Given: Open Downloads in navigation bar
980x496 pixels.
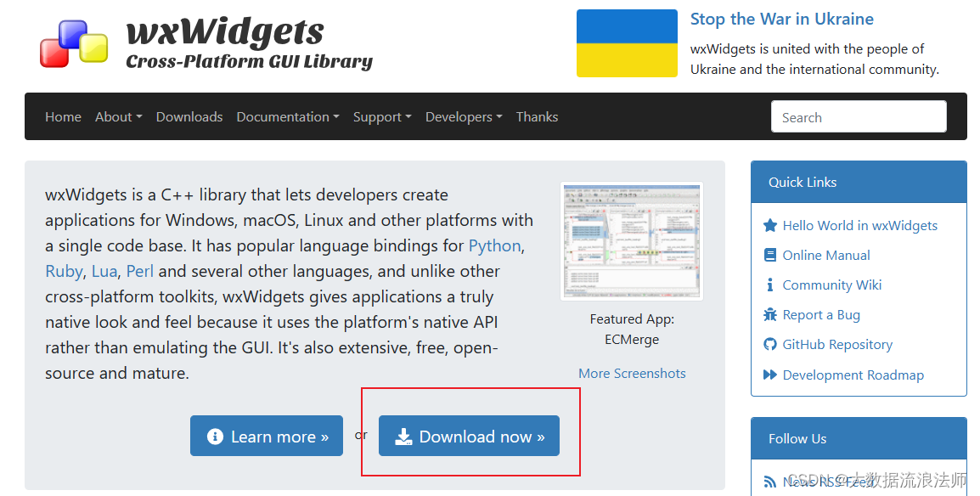Looking at the screenshot, I should point(189,117).
